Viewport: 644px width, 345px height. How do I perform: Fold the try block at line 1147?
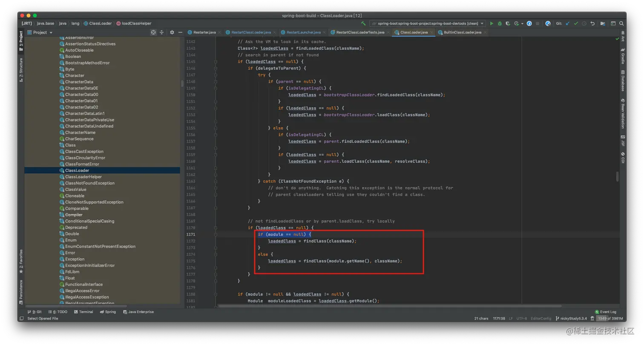pos(216,75)
